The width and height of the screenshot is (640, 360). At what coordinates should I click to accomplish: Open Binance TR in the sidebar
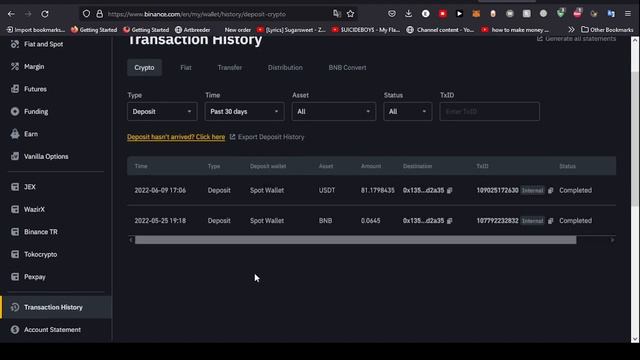[x=41, y=232]
